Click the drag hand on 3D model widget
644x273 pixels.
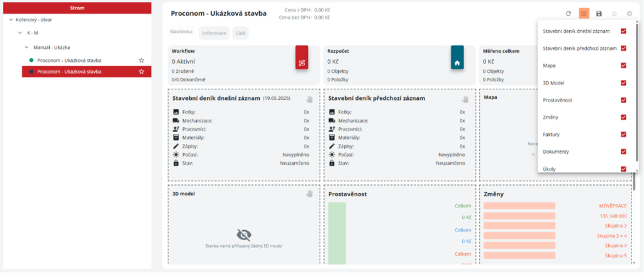tap(309, 194)
